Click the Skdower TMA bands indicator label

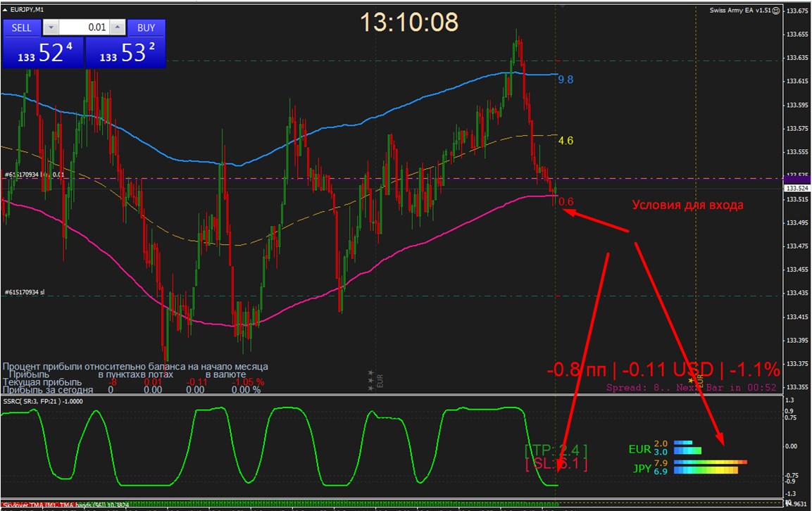(65, 505)
